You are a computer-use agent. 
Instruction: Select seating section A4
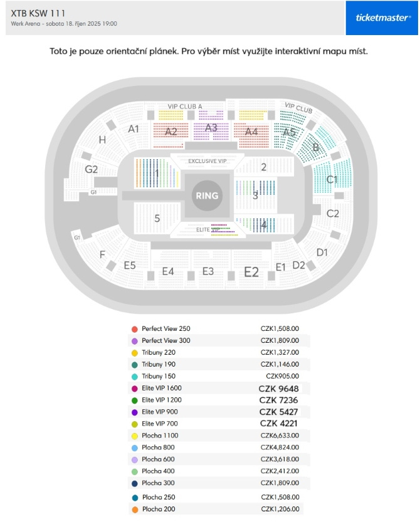[x=251, y=132]
